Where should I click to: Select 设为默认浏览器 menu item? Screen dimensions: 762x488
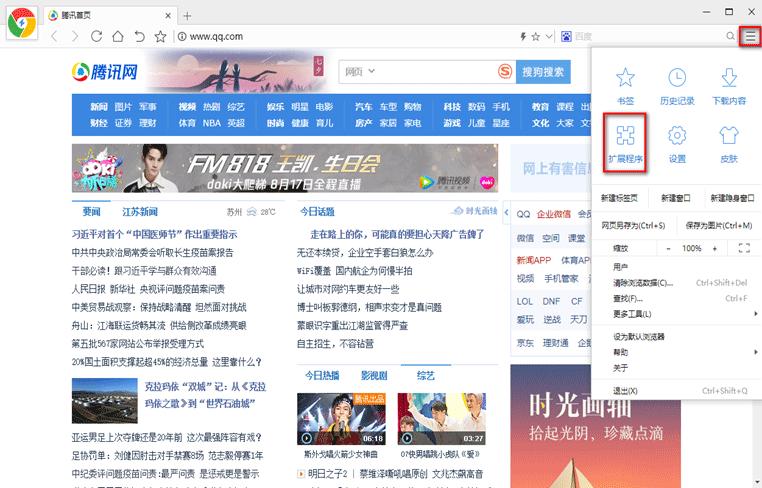[639, 336]
